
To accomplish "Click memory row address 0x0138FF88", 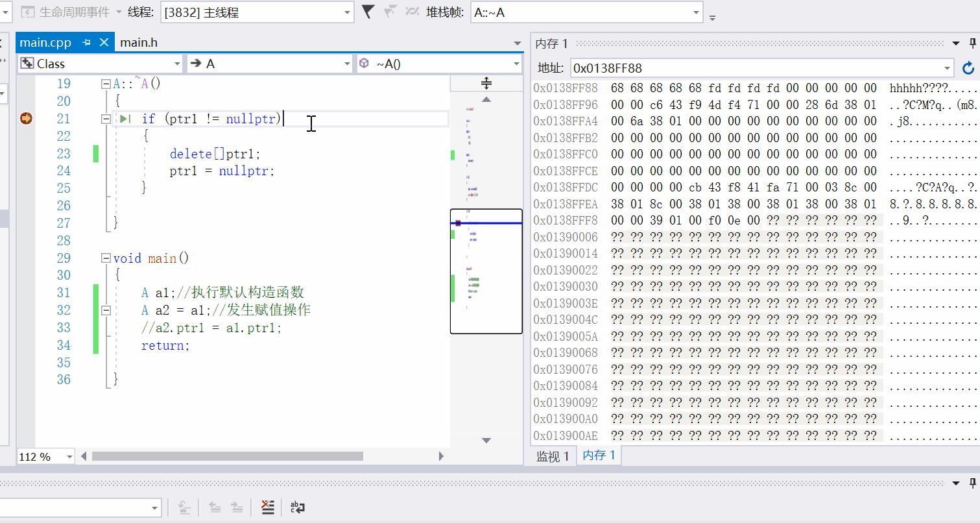I will (x=566, y=88).
